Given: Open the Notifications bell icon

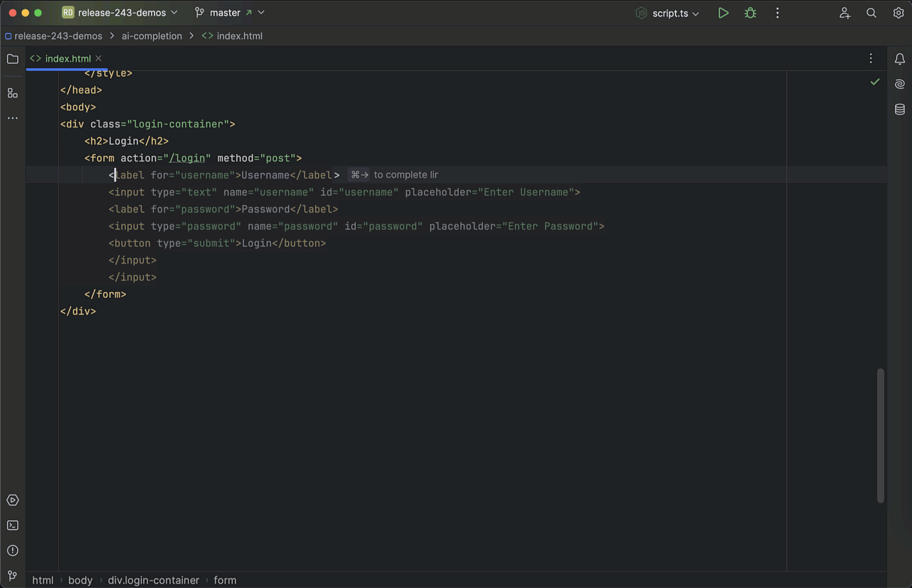Looking at the screenshot, I should (x=899, y=59).
